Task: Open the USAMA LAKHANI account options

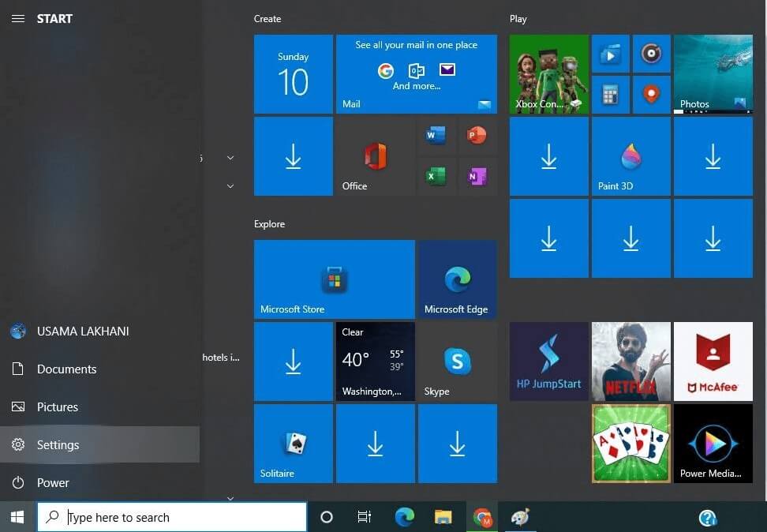Action: pos(99,332)
